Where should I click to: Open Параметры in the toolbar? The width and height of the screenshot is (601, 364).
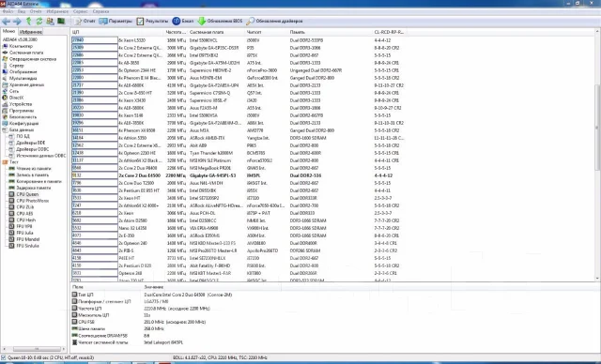click(x=116, y=21)
